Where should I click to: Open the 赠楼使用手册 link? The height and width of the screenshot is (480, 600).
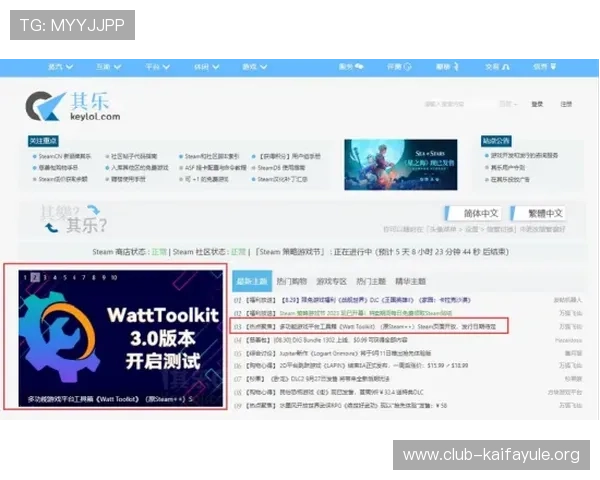pos(128,179)
